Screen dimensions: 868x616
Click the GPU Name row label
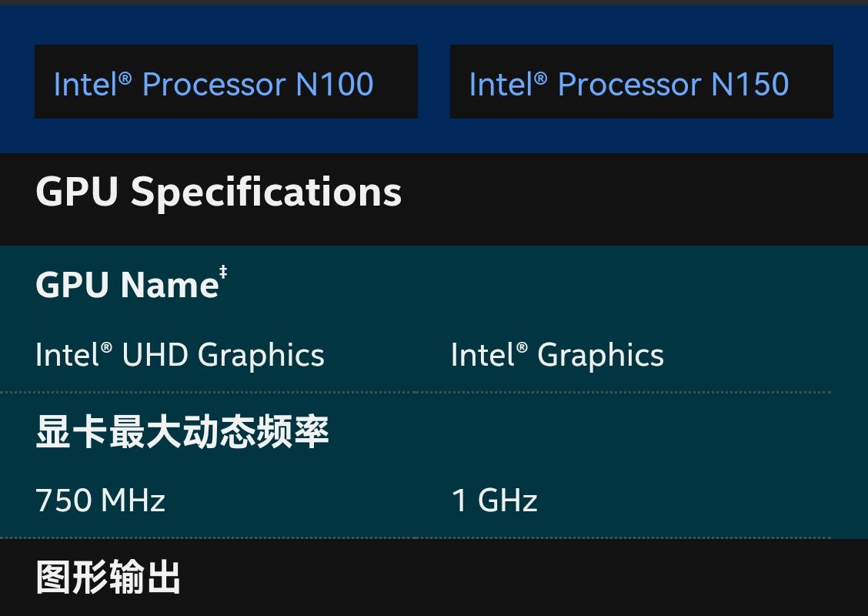tap(127, 286)
